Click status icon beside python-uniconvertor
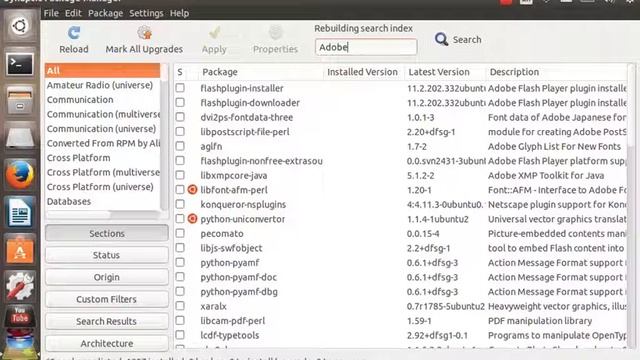The width and height of the screenshot is (640, 360). [x=192, y=219]
